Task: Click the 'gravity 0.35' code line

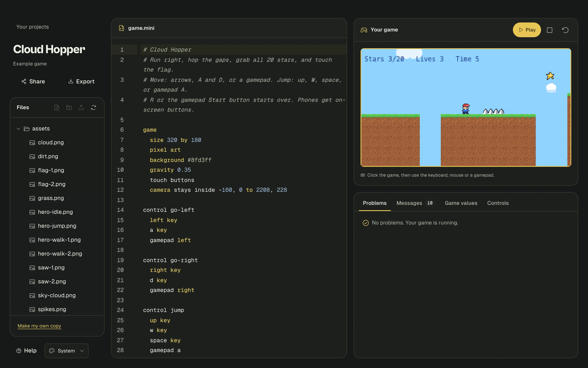Action: (170, 170)
